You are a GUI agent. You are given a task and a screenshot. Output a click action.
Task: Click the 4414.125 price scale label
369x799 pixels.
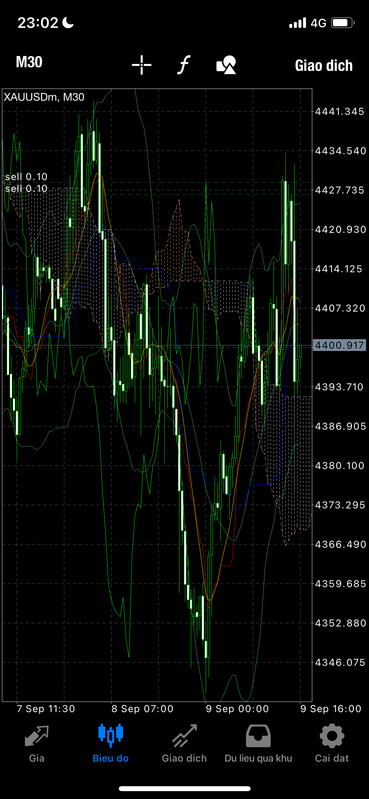(x=340, y=269)
